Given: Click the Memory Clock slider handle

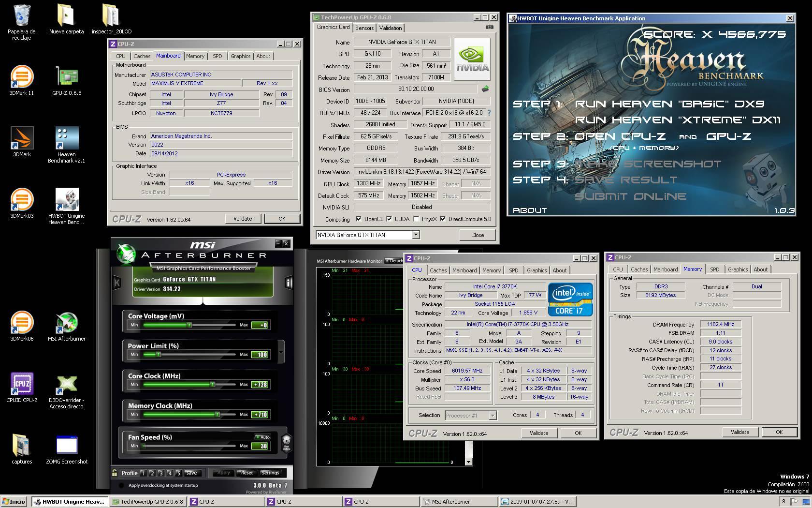Looking at the screenshot, I should point(217,415).
